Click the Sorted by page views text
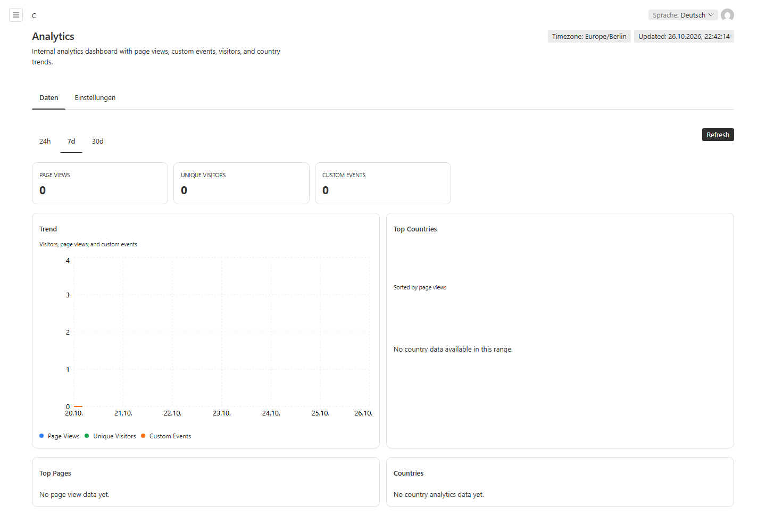766x532 pixels. click(420, 287)
